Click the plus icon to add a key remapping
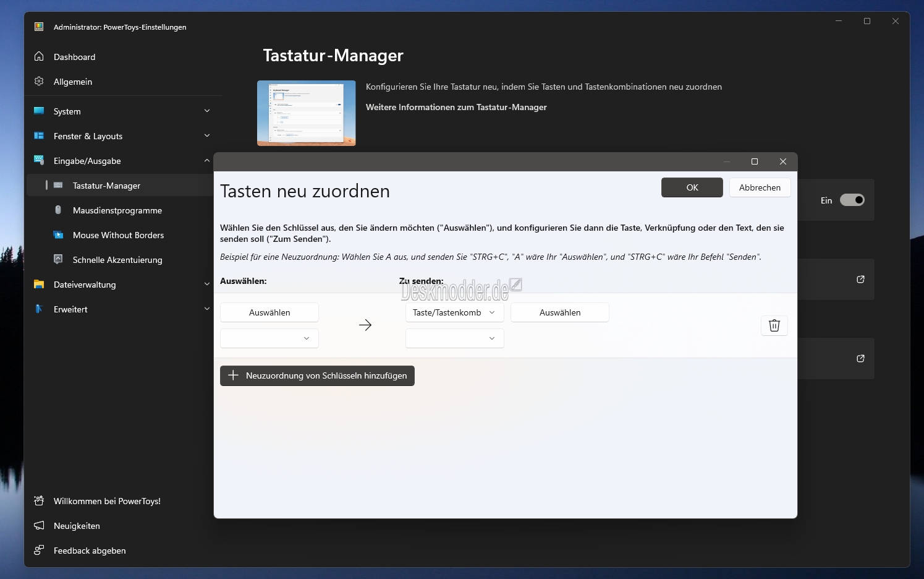The width and height of the screenshot is (924, 579). click(x=233, y=375)
